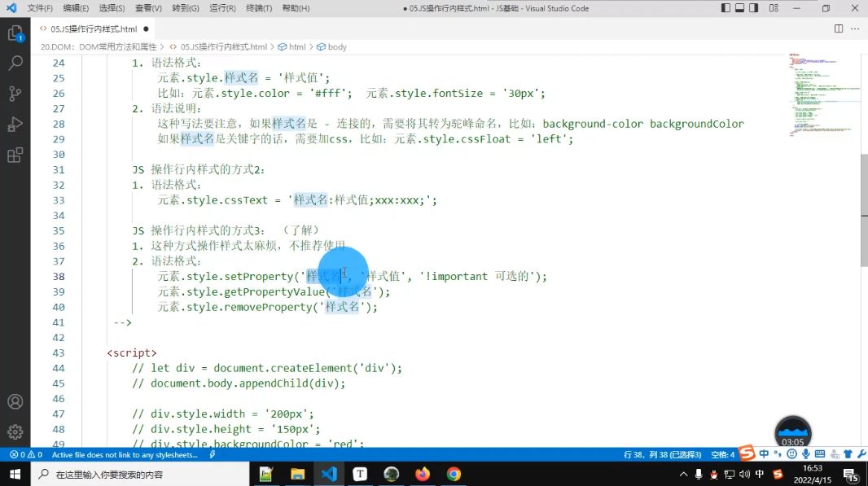Open the 帮助(H) menu
The height and width of the screenshot is (486, 868).
tap(296, 8)
